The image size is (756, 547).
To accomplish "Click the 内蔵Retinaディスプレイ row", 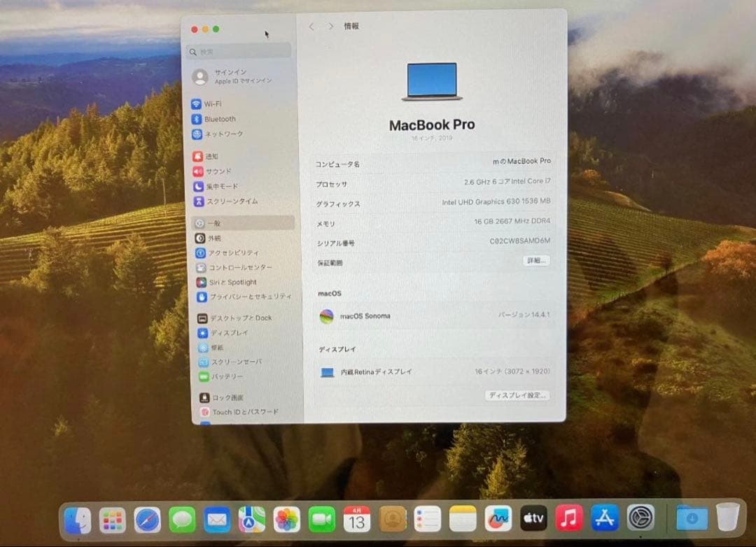I will click(x=433, y=372).
